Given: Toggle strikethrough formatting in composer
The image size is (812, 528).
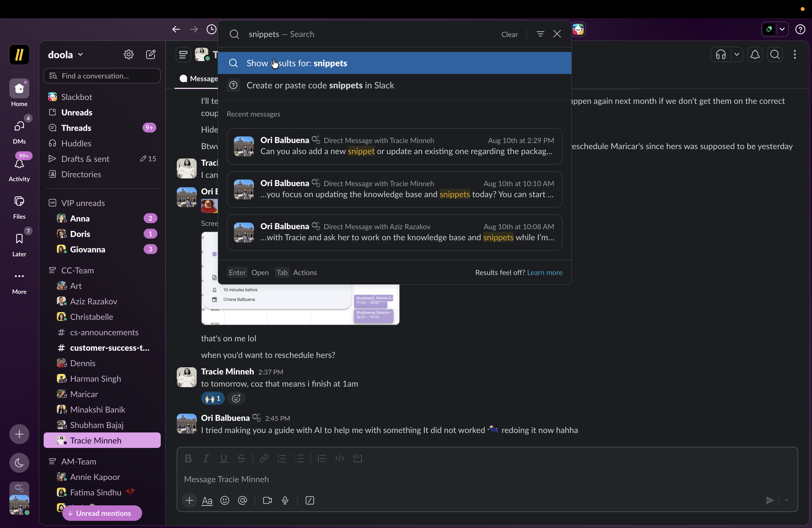Looking at the screenshot, I should click(241, 458).
